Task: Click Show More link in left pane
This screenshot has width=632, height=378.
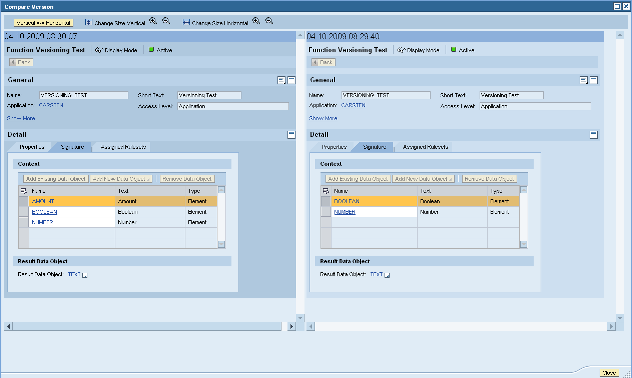Action: tap(21, 118)
